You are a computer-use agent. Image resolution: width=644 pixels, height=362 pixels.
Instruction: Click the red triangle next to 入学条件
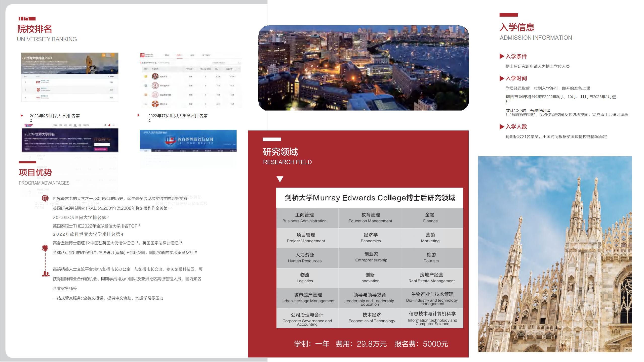tap(502, 56)
